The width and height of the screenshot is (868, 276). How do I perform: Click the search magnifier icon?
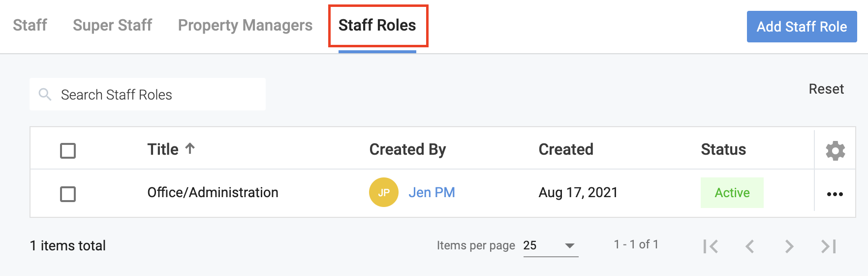(45, 95)
